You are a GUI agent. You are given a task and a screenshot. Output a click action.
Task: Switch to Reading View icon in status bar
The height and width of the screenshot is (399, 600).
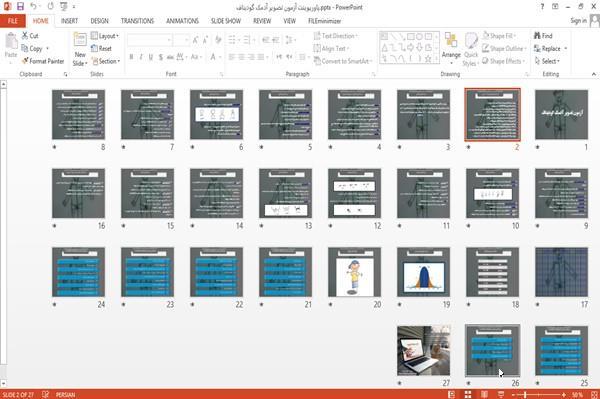[x=484, y=394]
